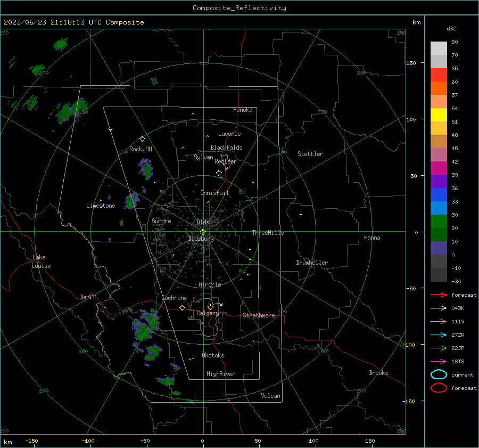Pick the purple 36–39 dBZ color swatch

439,181
